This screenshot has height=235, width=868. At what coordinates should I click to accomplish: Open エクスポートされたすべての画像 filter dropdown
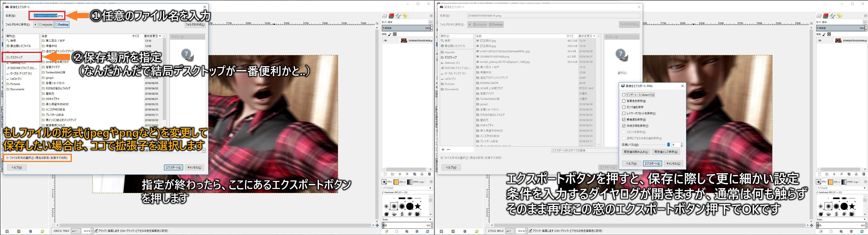(x=585, y=151)
